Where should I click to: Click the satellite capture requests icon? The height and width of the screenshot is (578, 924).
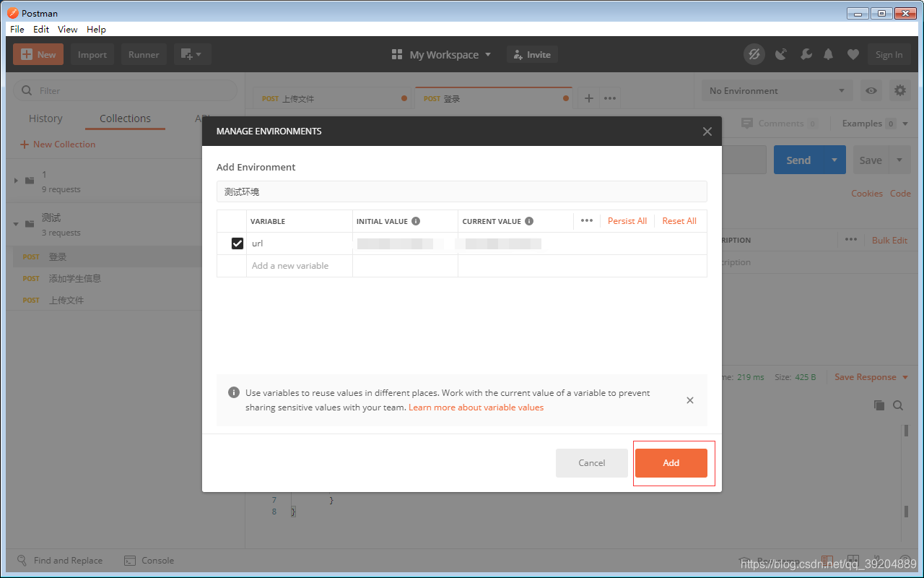pos(781,54)
